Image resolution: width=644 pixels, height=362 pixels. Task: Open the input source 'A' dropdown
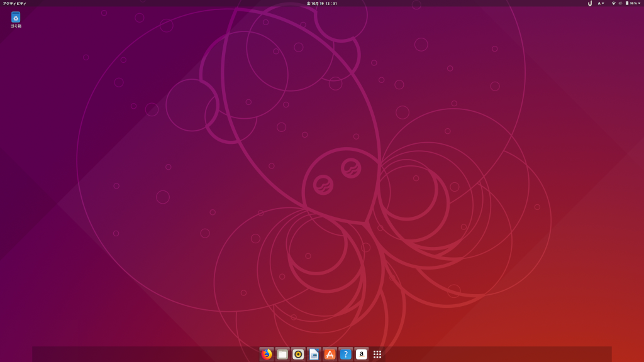[x=601, y=3]
